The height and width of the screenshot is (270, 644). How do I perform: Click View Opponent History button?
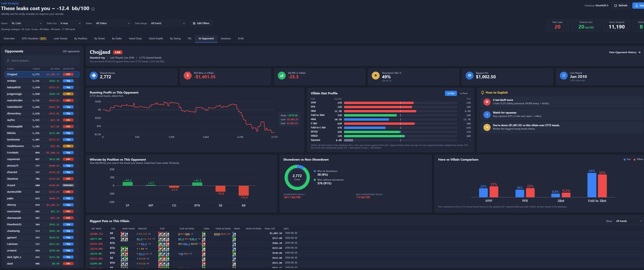(x=625, y=52)
